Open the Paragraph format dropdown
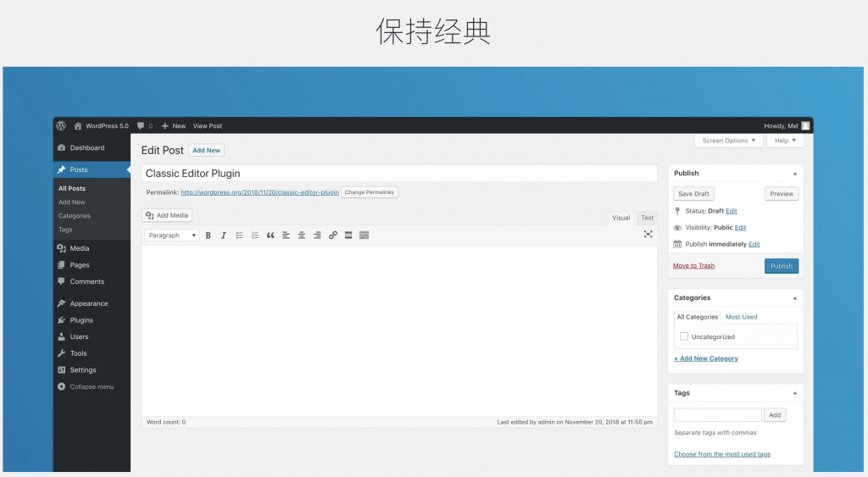This screenshot has width=868, height=477. point(171,236)
